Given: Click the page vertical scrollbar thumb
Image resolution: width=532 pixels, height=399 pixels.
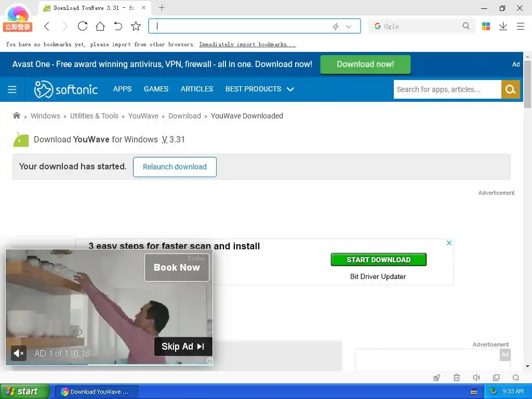Looking at the screenshot, I should click(x=527, y=84).
